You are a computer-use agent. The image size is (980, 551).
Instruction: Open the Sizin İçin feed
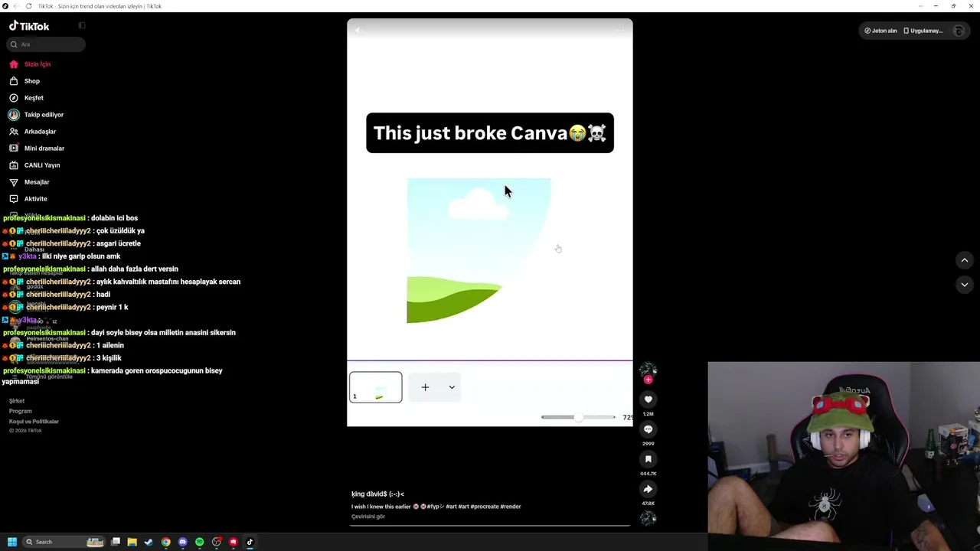[30, 64]
